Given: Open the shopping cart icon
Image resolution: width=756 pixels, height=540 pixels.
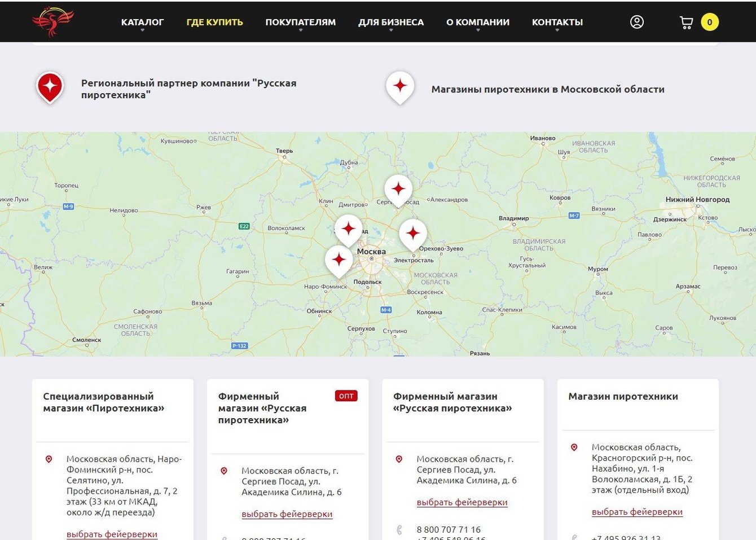Looking at the screenshot, I should pos(686,23).
